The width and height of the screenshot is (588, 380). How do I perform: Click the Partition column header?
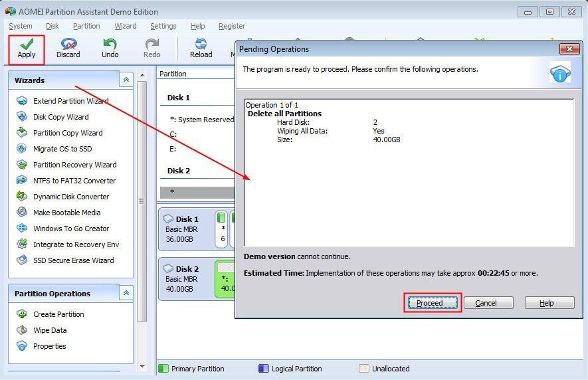[x=173, y=74]
